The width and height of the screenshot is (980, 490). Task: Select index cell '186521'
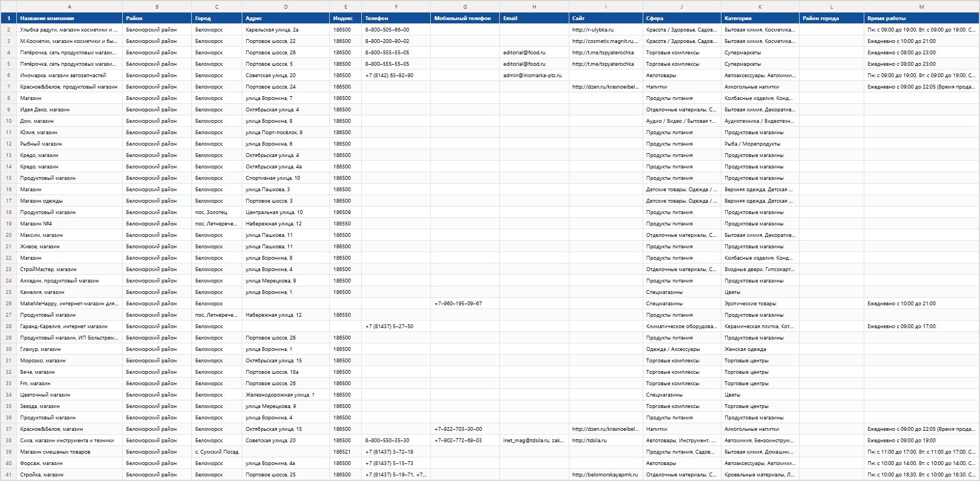tap(345, 452)
